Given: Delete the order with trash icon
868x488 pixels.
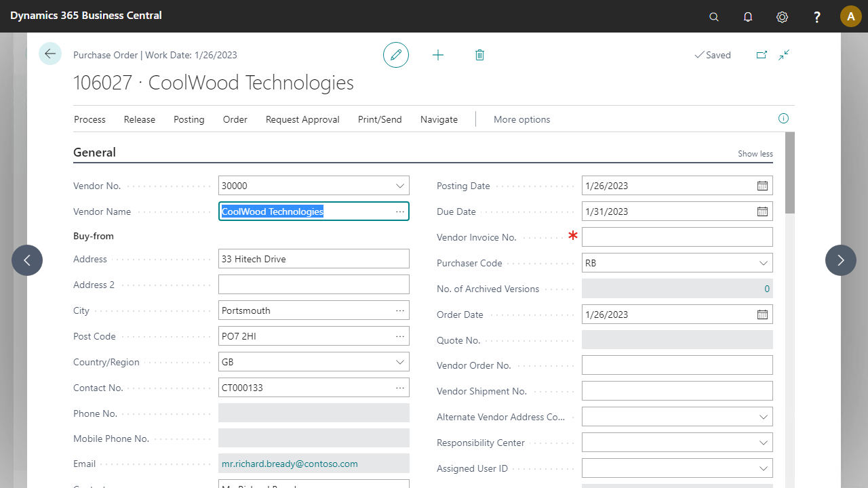Looking at the screenshot, I should 479,55.
